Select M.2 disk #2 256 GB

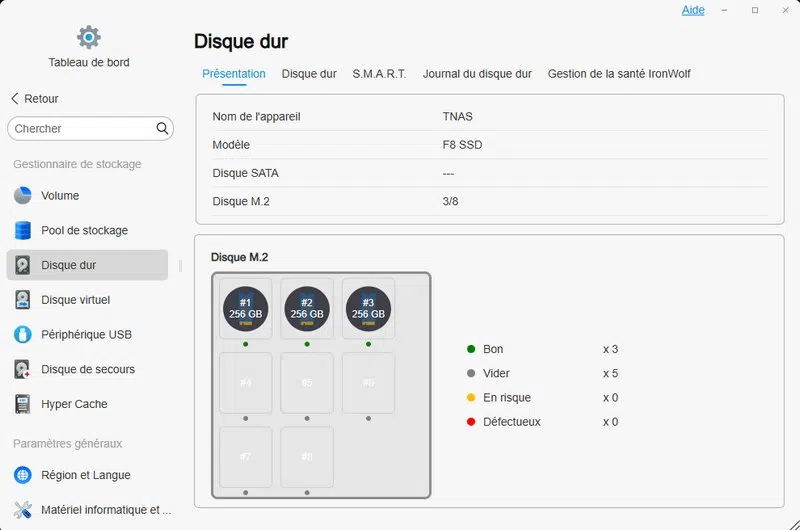[307, 309]
